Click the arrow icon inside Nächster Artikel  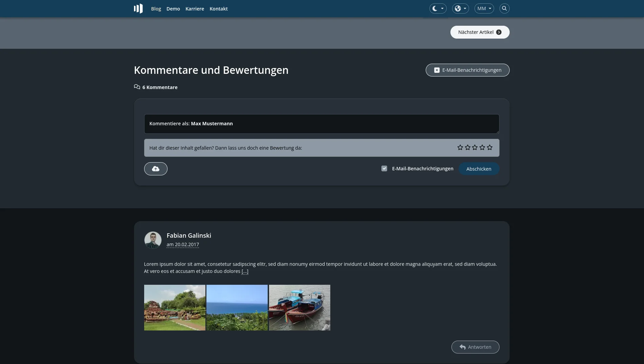tap(499, 32)
